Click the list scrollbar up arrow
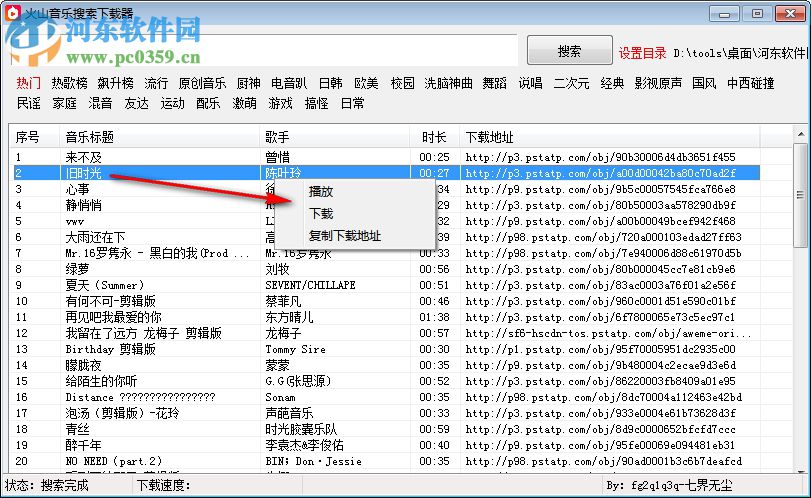 tap(801, 134)
